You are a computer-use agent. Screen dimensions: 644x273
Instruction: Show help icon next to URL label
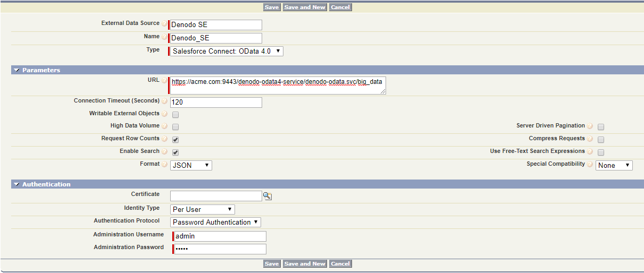click(164, 81)
